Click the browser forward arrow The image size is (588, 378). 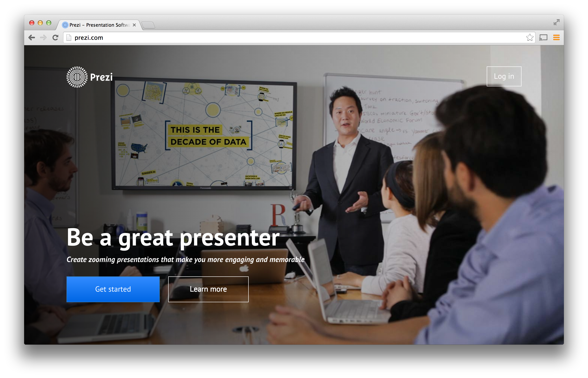pos(43,37)
